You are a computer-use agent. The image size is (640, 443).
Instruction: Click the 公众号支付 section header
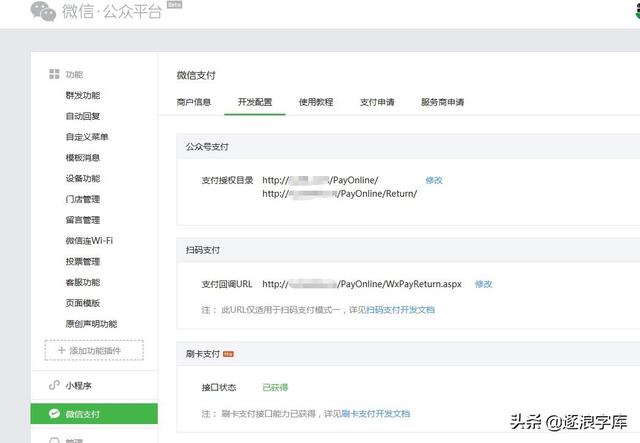click(x=207, y=147)
